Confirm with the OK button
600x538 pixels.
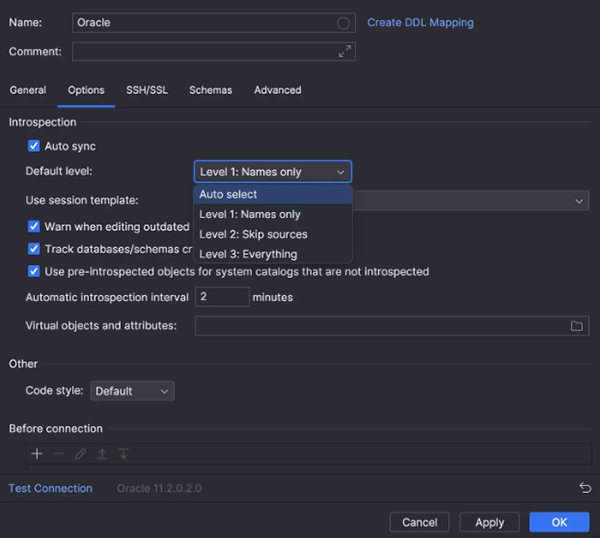[x=559, y=522]
